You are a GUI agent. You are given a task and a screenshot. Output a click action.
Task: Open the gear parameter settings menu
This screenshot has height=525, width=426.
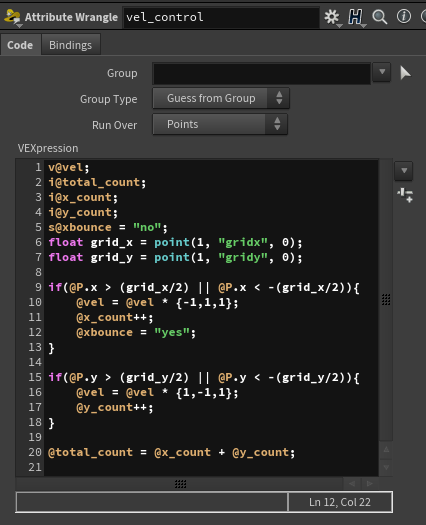click(332, 17)
